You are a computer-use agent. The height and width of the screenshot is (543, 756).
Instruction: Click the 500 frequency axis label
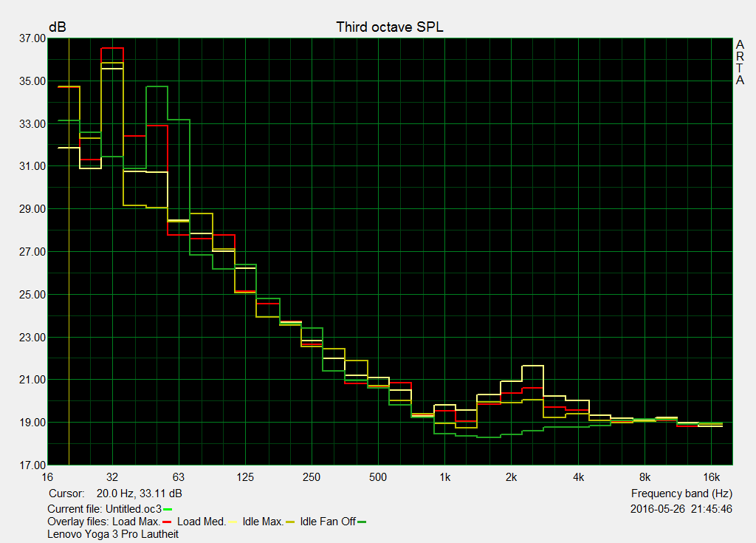point(378,477)
